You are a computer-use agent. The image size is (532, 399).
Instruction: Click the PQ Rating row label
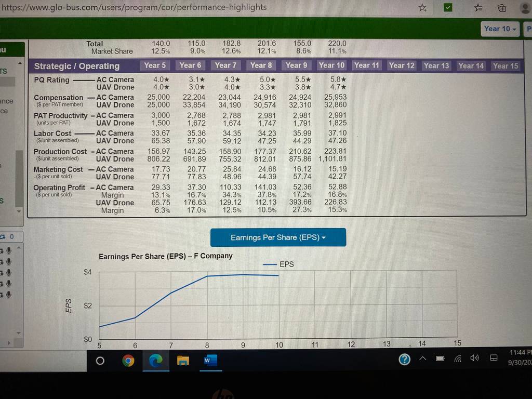pos(51,80)
